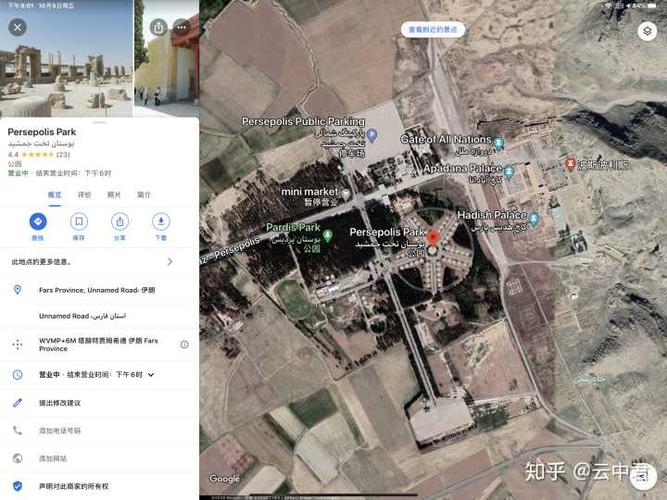Switch to the about tab
The image size is (667, 500).
click(x=144, y=195)
